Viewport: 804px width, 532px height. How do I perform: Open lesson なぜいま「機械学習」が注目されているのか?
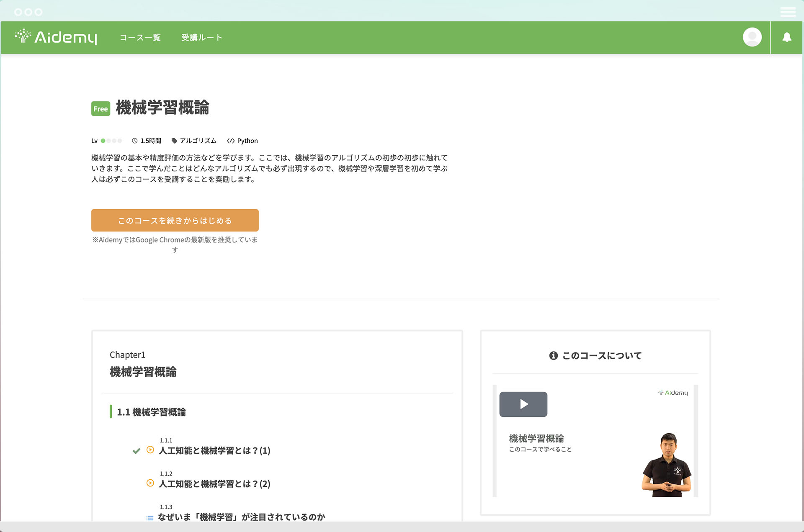point(241,517)
